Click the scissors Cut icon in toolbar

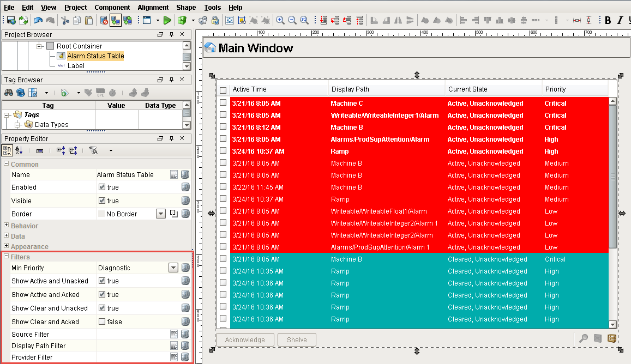[65, 20]
